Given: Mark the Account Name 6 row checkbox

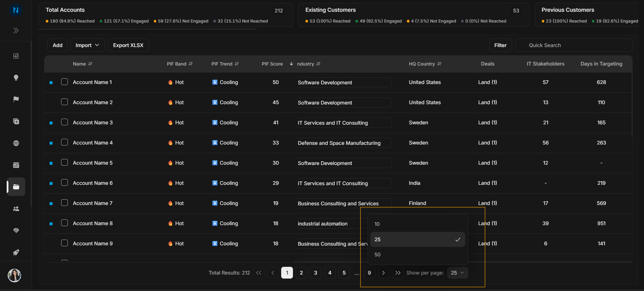Looking at the screenshot, I should pos(65,183).
